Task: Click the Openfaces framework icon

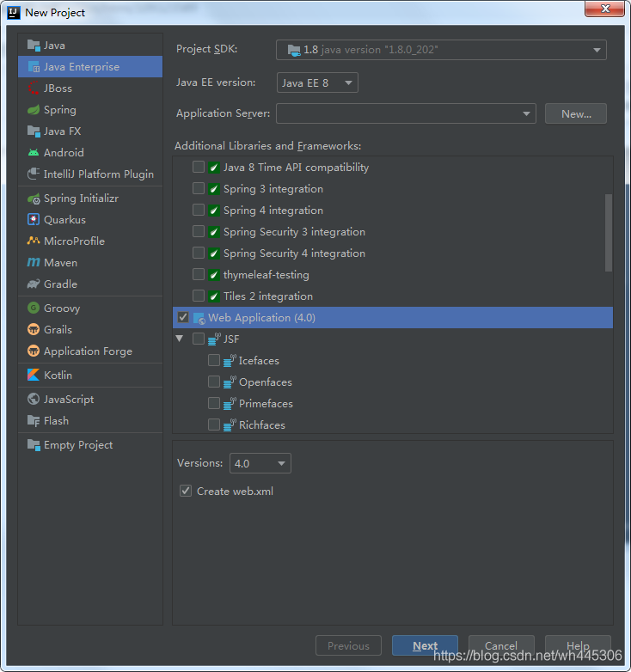Action: (x=230, y=382)
